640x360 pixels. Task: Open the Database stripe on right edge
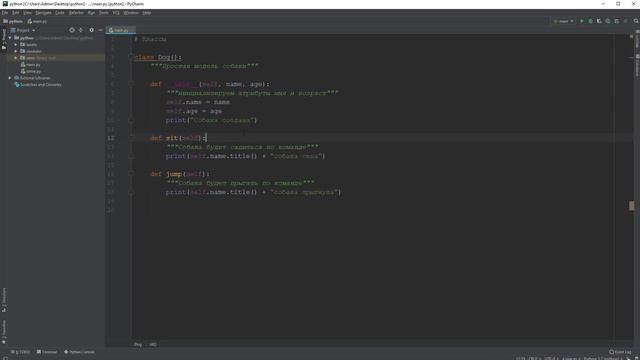pyautogui.click(x=637, y=65)
